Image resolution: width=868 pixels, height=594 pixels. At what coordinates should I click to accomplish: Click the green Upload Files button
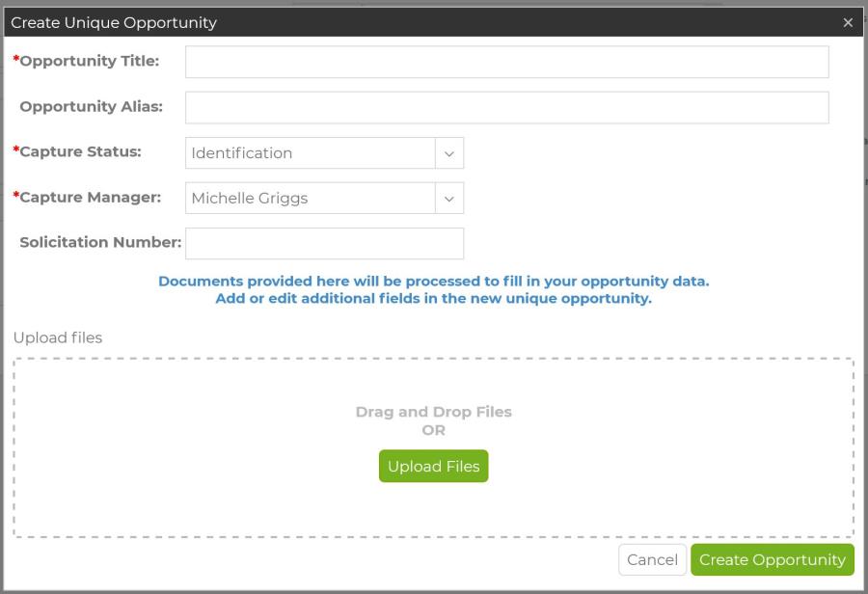pos(433,466)
